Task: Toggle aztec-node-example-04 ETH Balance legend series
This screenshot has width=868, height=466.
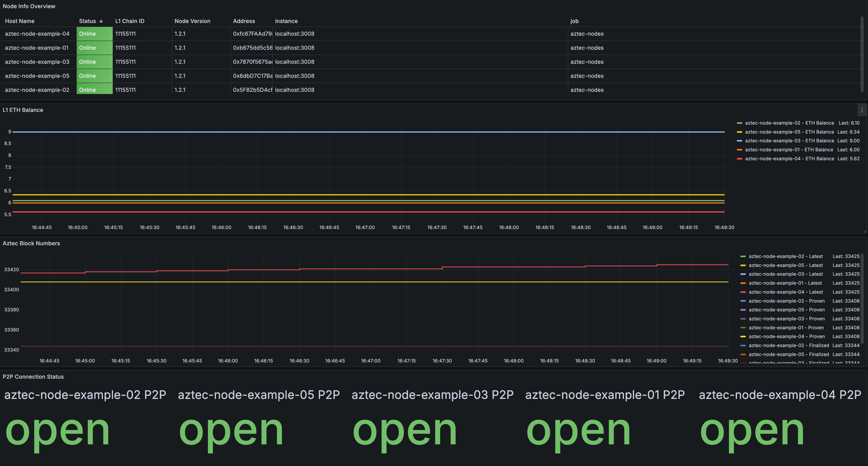Action: click(789, 159)
